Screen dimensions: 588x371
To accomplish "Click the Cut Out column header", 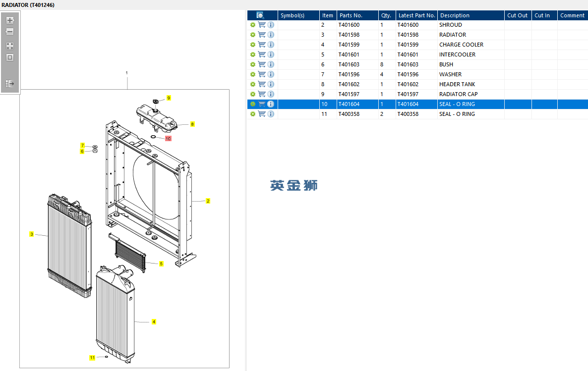I will [518, 15].
